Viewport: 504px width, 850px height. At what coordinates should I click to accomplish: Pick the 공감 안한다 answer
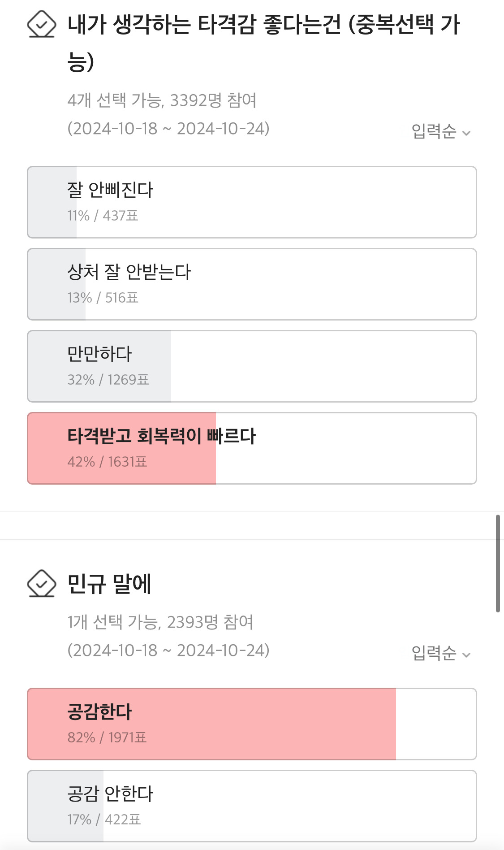252,806
